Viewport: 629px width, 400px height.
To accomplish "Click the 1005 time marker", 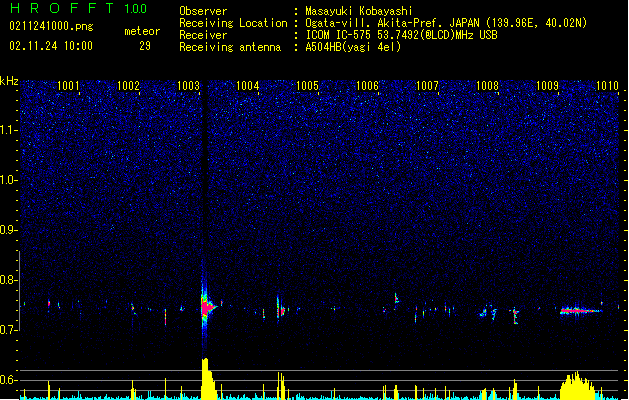I will (307, 86).
